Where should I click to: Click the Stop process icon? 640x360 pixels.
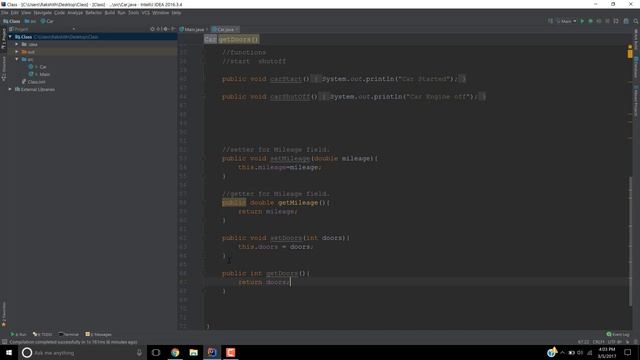(x=607, y=21)
